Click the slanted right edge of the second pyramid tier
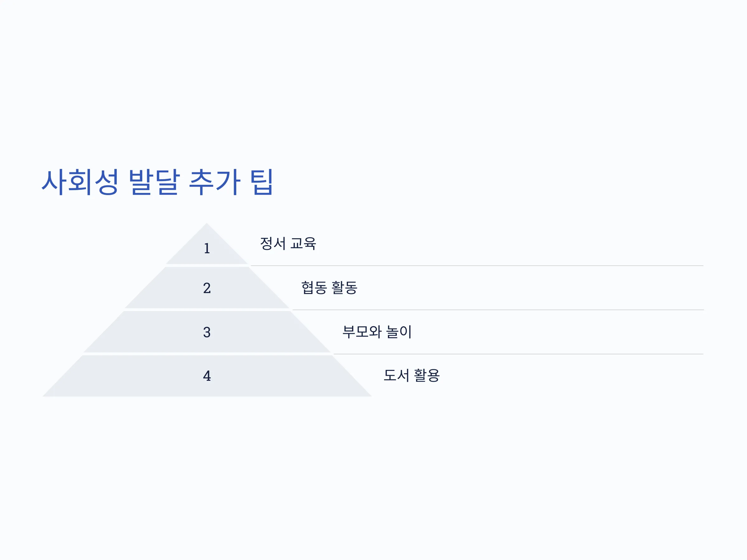The width and height of the screenshot is (747, 560). pos(269,287)
